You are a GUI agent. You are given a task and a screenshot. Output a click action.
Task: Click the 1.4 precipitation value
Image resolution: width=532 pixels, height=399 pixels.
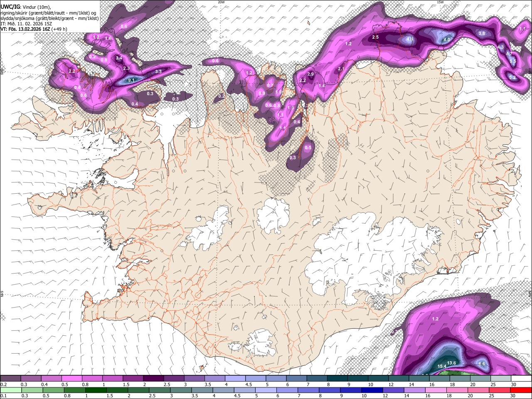tap(322, 86)
